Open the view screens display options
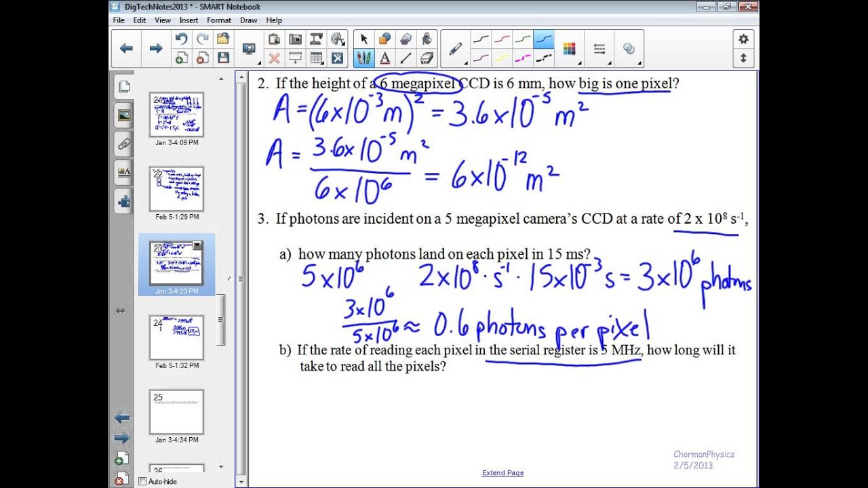The width and height of the screenshot is (868, 488). pyautogui.click(x=249, y=48)
